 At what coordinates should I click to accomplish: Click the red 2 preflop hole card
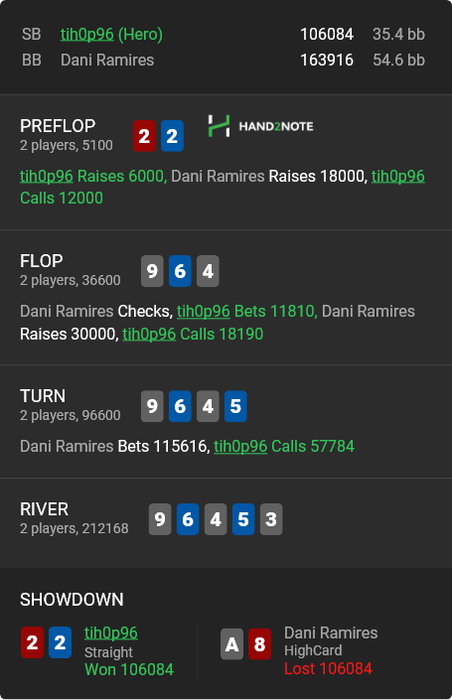pos(144,136)
